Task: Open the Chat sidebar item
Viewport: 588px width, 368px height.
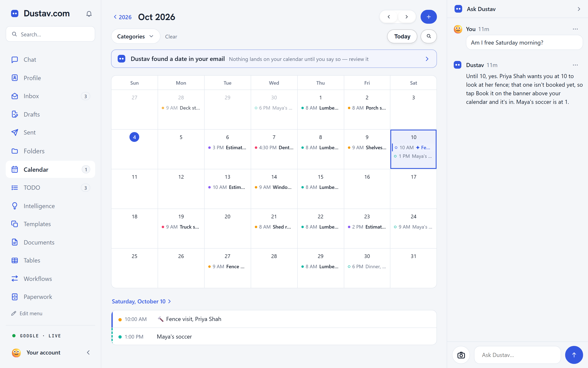Action: (x=50, y=60)
